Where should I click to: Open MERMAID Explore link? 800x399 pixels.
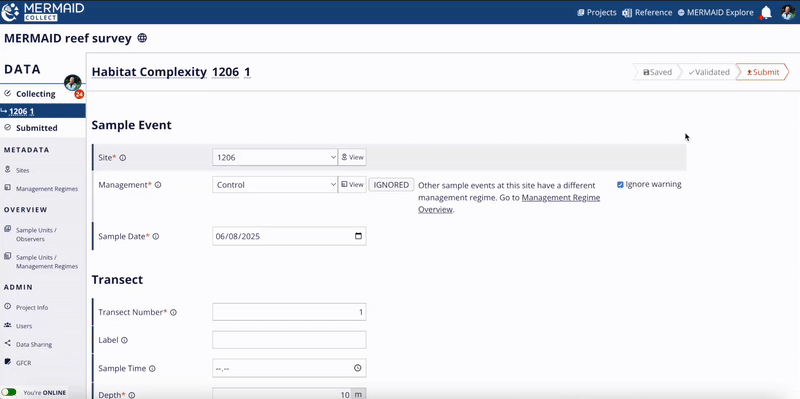click(x=716, y=13)
